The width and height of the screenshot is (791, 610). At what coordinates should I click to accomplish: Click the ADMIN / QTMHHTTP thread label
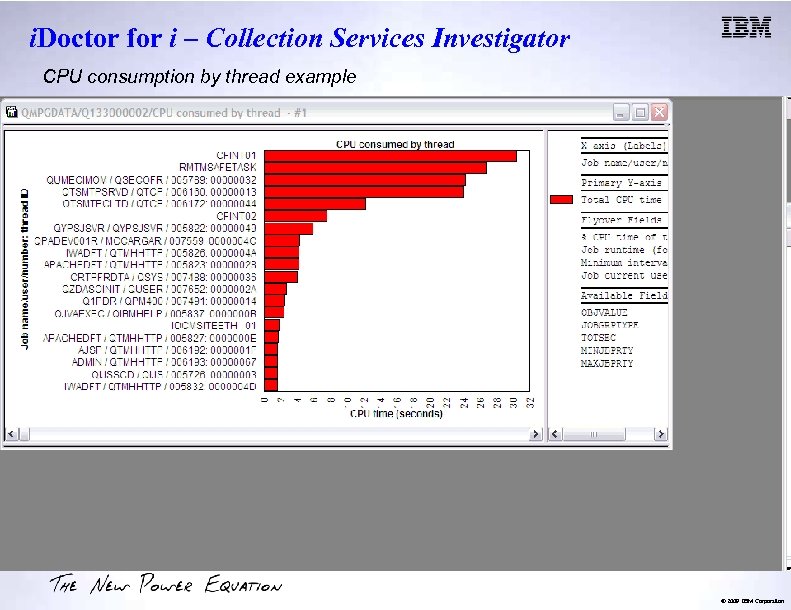coord(164,362)
